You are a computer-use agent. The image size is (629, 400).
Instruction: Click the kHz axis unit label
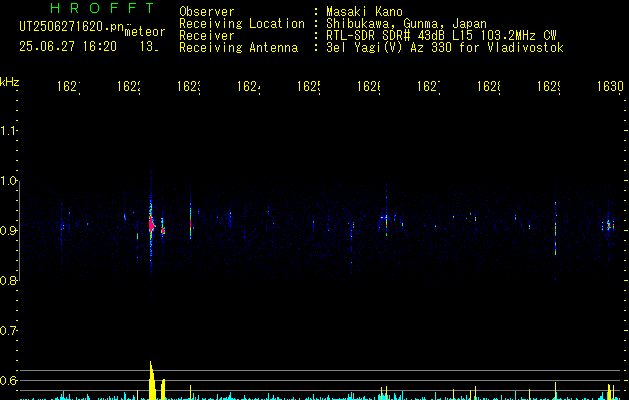click(10, 82)
